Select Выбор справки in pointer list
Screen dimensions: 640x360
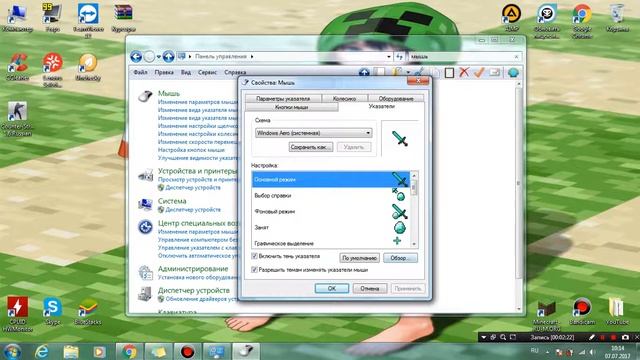(331, 196)
